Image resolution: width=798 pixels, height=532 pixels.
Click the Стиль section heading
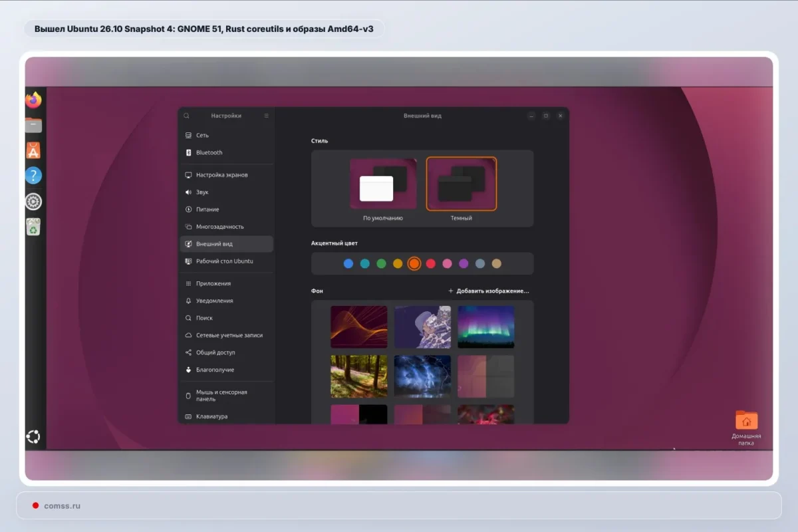click(x=319, y=141)
